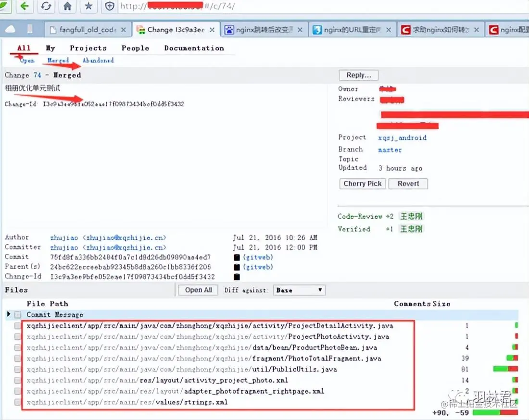Open ProjectPhotoActivity.java diff
Viewport: 529px width, 420px height.
point(208,336)
